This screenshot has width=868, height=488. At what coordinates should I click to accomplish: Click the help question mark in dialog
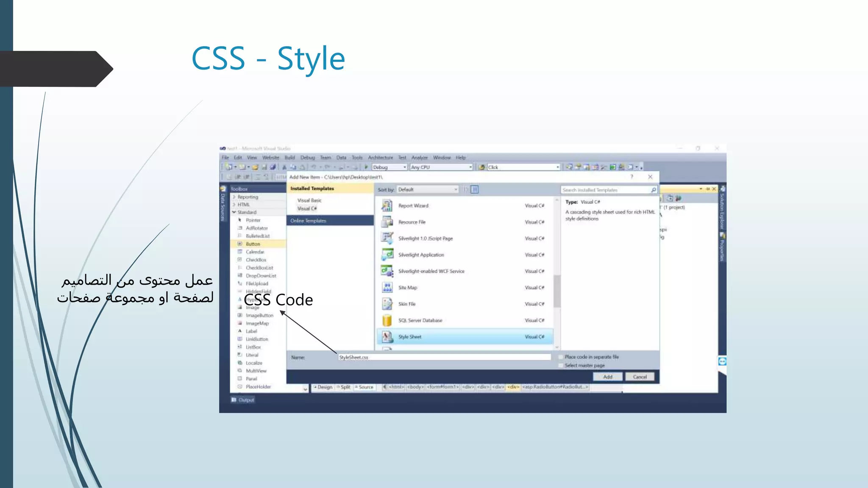click(x=632, y=177)
